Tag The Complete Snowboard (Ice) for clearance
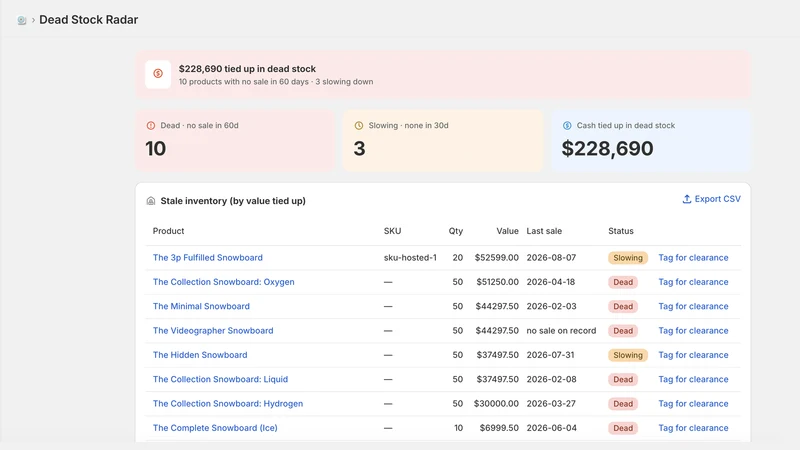The width and height of the screenshot is (800, 450). 693,428
